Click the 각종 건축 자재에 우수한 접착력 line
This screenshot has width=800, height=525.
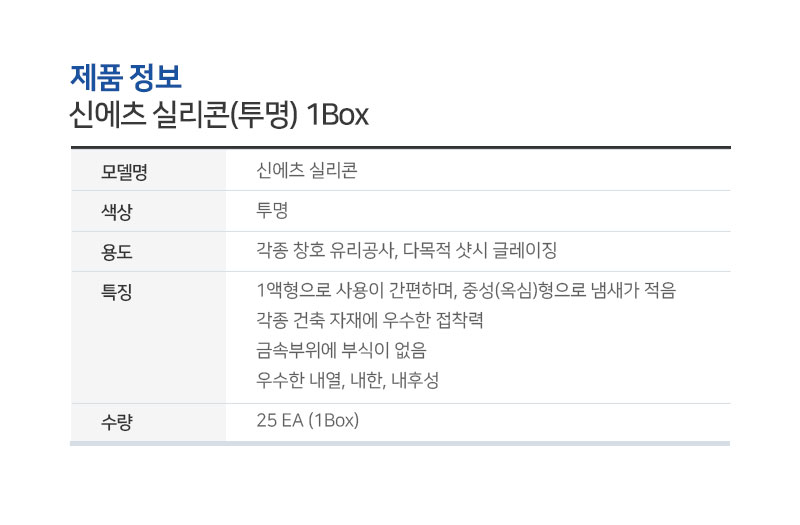pyautogui.click(x=369, y=320)
